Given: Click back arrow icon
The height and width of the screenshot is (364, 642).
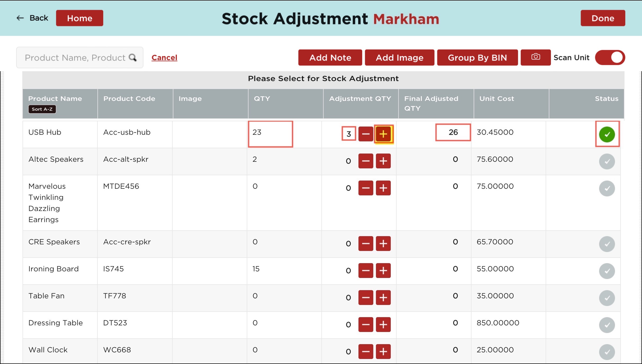Looking at the screenshot, I should 20,18.
